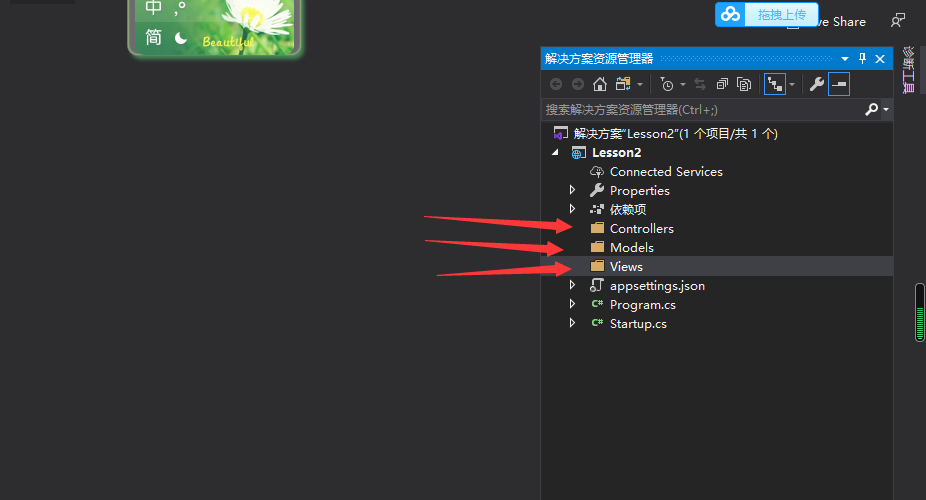926x500 pixels.
Task: Select Startup.cs file
Action: coord(638,323)
